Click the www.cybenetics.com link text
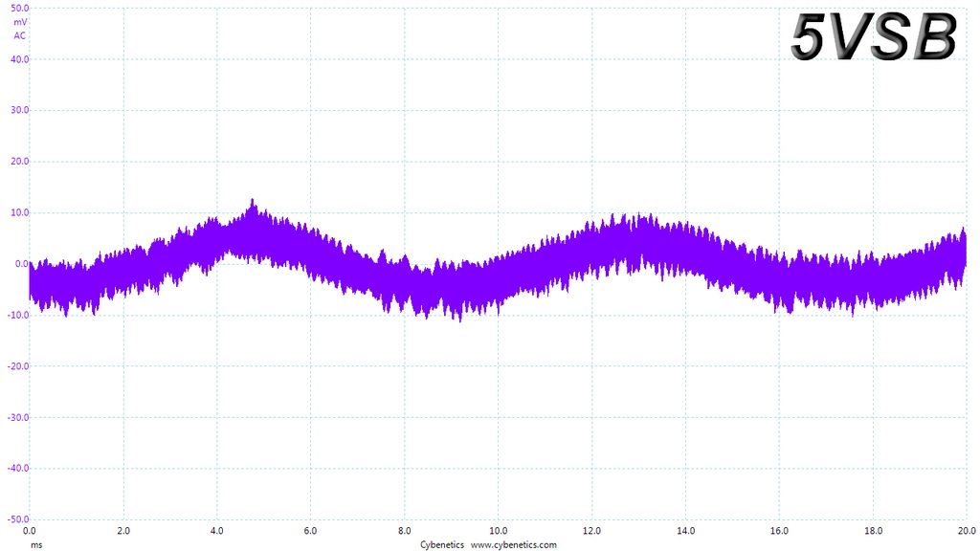The image size is (980, 551). tap(513, 544)
